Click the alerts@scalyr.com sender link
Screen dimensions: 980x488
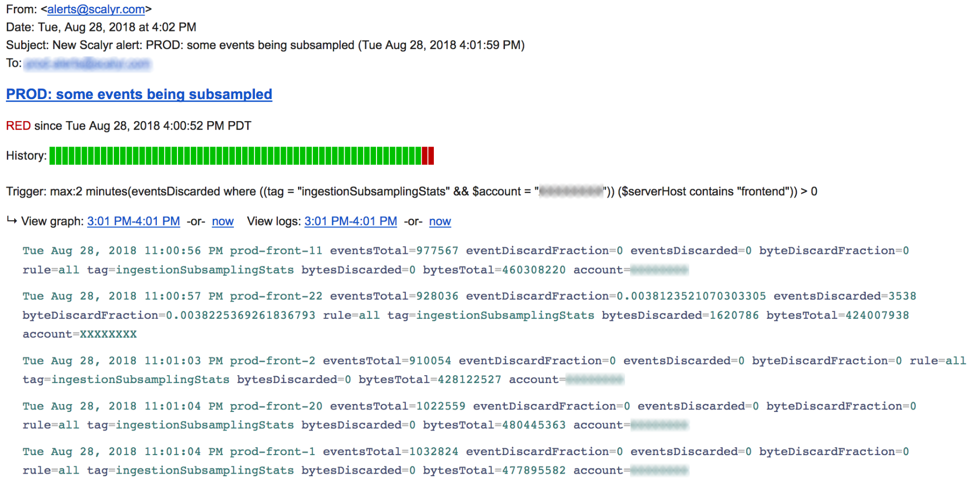coord(96,9)
